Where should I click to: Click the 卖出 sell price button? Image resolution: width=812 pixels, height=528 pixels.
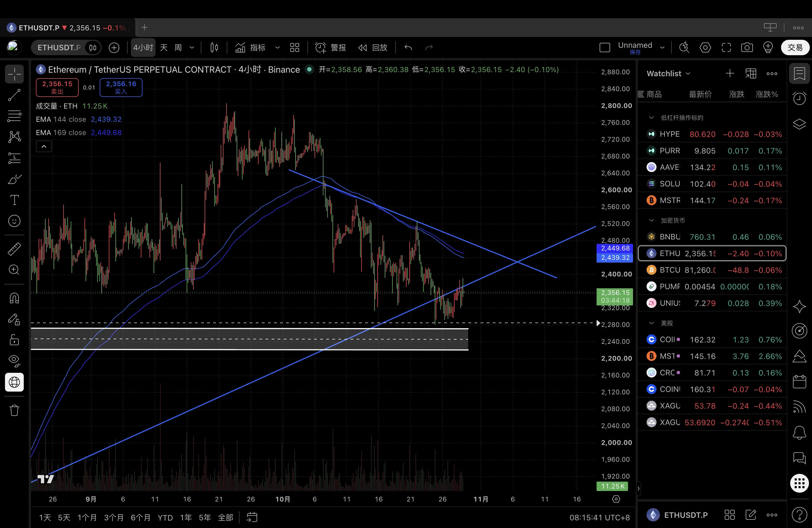[57, 87]
